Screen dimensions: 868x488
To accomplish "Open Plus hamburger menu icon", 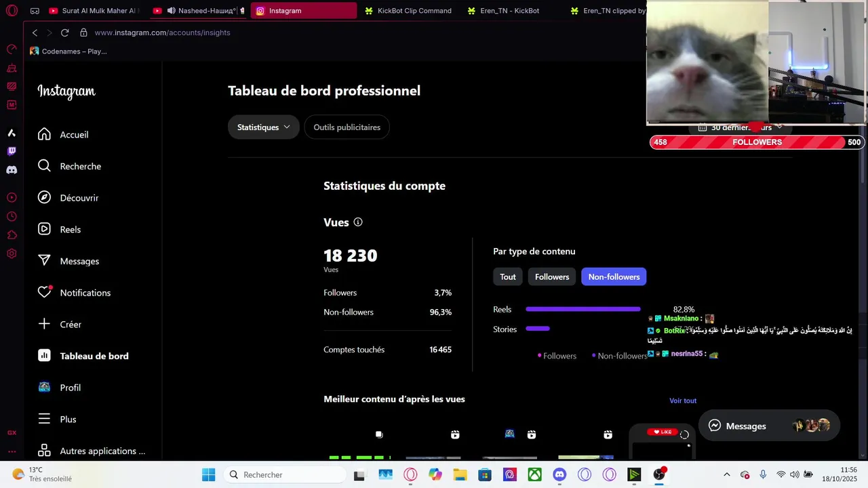I will (44, 419).
